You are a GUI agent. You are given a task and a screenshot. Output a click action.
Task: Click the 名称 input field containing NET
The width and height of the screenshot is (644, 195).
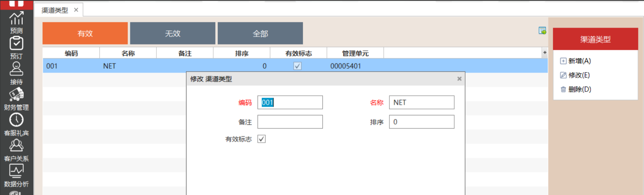(421, 102)
